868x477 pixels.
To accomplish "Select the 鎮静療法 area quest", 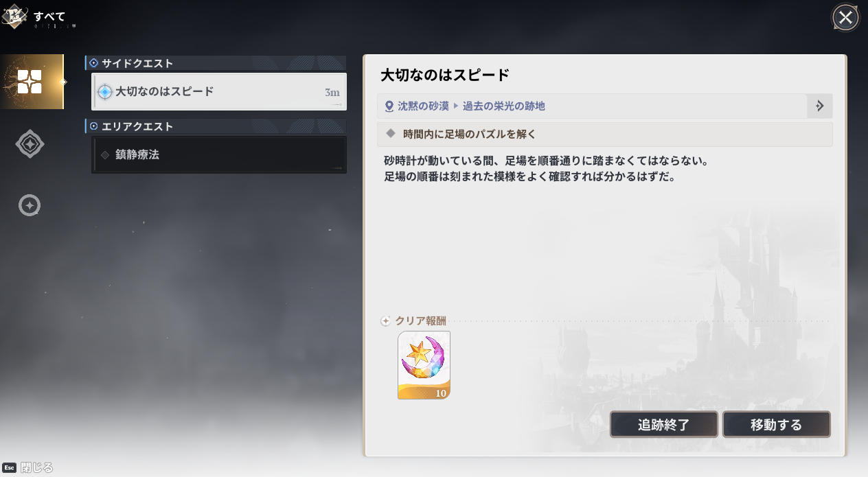I will (x=219, y=155).
